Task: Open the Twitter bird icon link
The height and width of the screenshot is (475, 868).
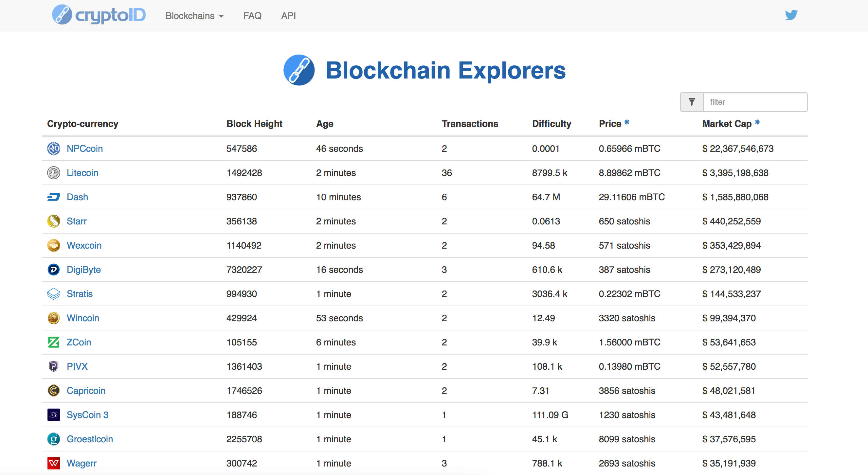Action: (791, 15)
